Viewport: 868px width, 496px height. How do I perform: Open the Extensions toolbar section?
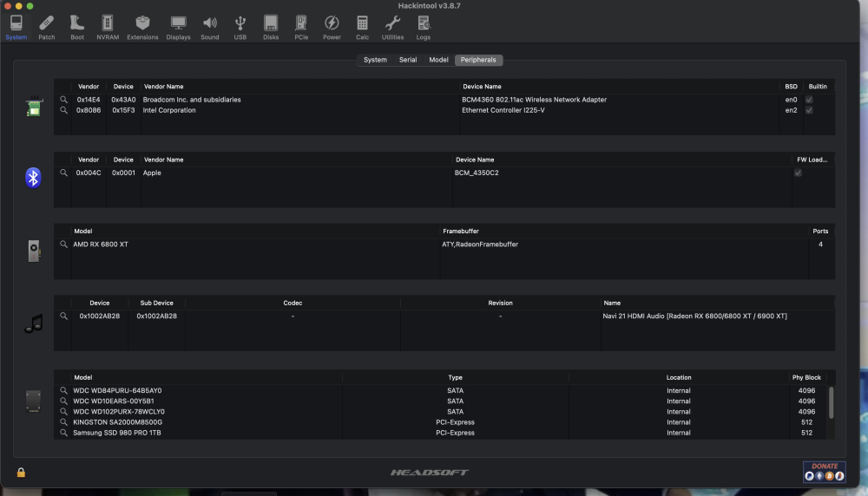coord(142,28)
